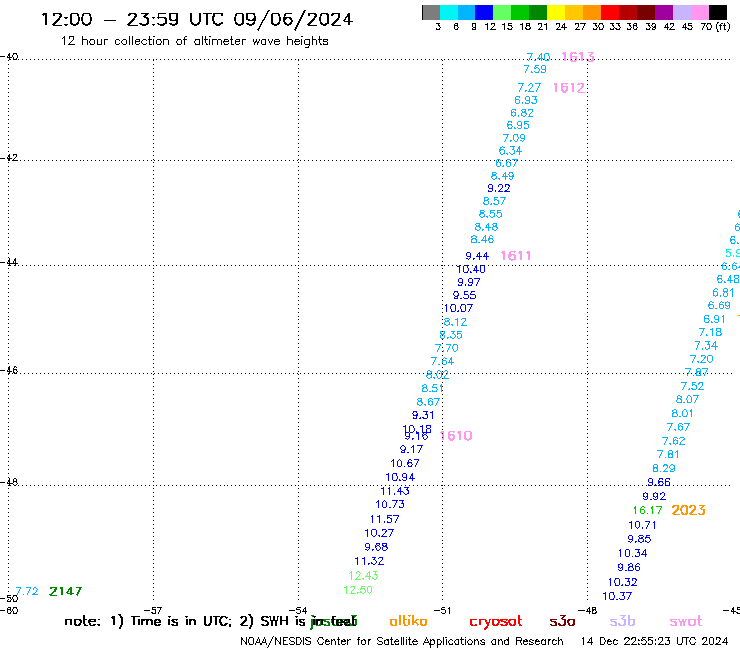Click the altika satellite legend label

(408, 621)
